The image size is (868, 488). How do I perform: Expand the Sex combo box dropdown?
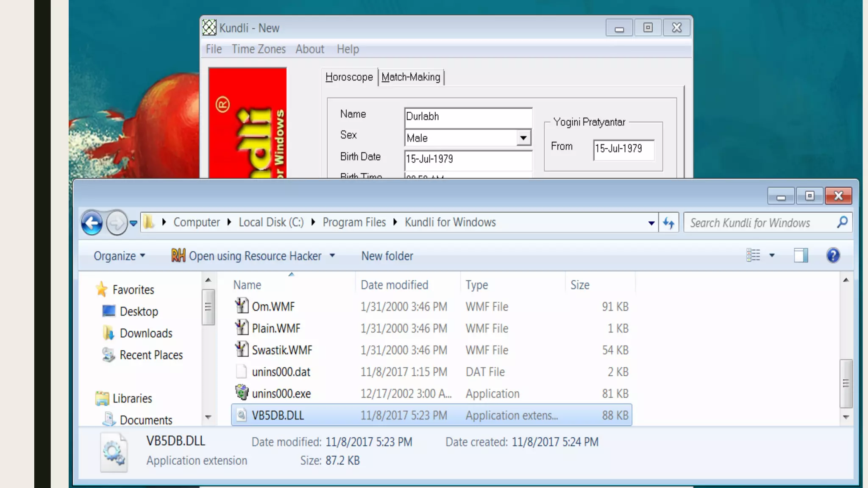tap(523, 138)
